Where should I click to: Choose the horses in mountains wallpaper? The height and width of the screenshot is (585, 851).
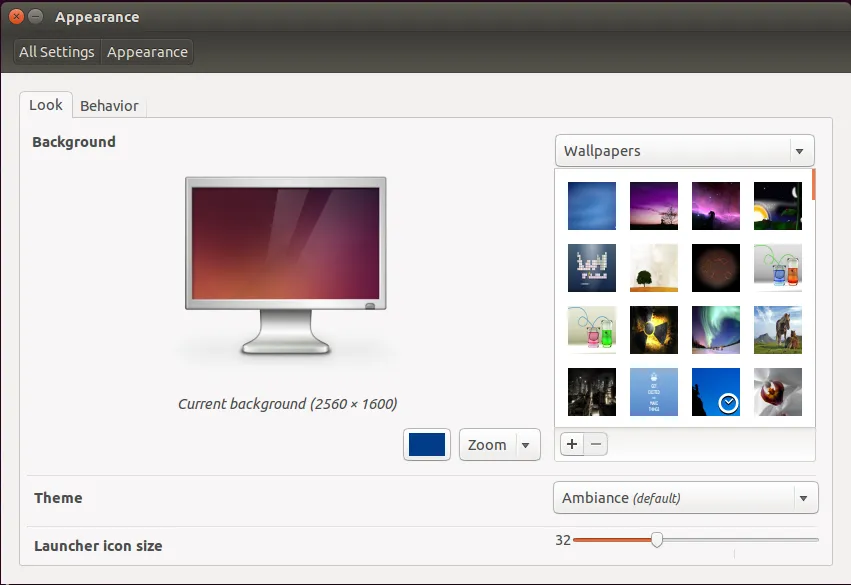pyautogui.click(x=777, y=330)
